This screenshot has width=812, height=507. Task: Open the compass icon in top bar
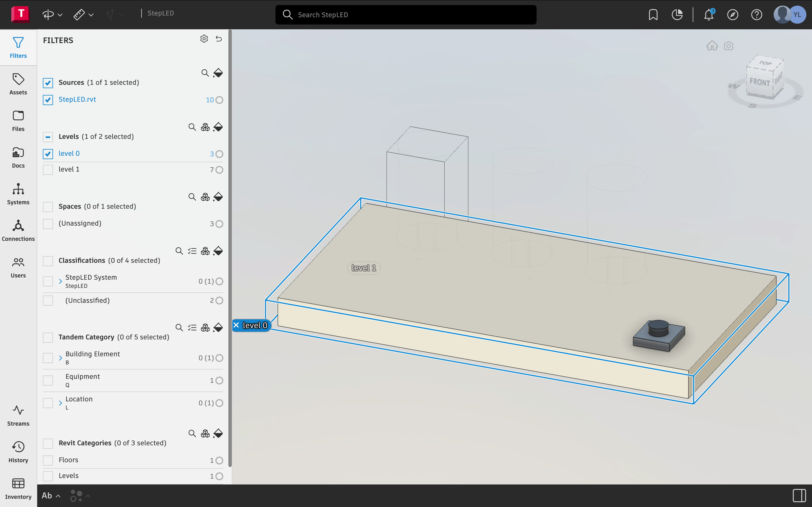coord(732,15)
